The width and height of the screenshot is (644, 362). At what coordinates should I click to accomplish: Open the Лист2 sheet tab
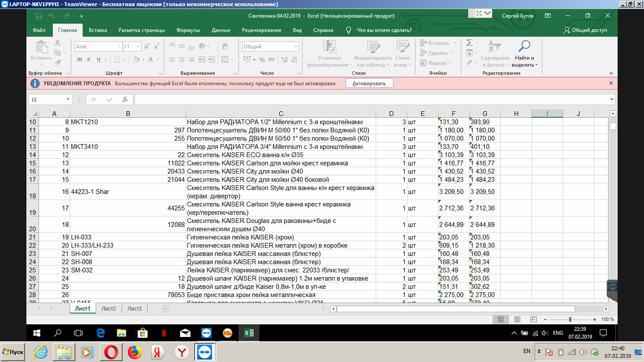click(108, 309)
